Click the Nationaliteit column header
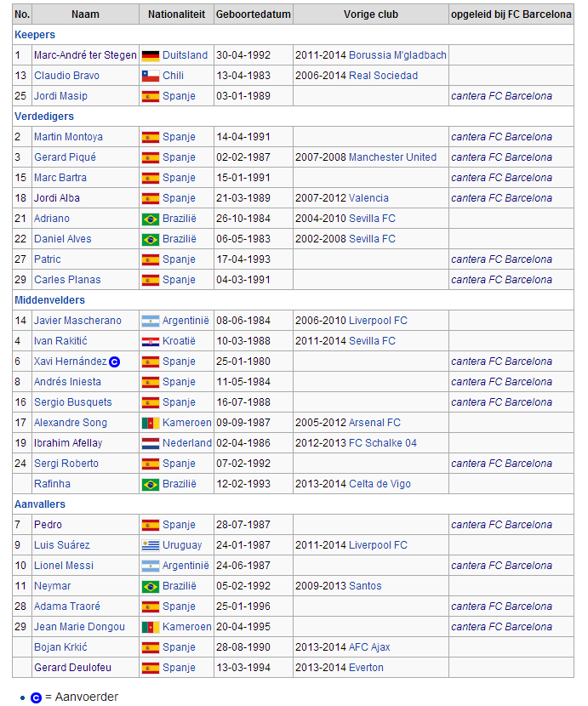This screenshot has width=588, height=706. tap(176, 14)
